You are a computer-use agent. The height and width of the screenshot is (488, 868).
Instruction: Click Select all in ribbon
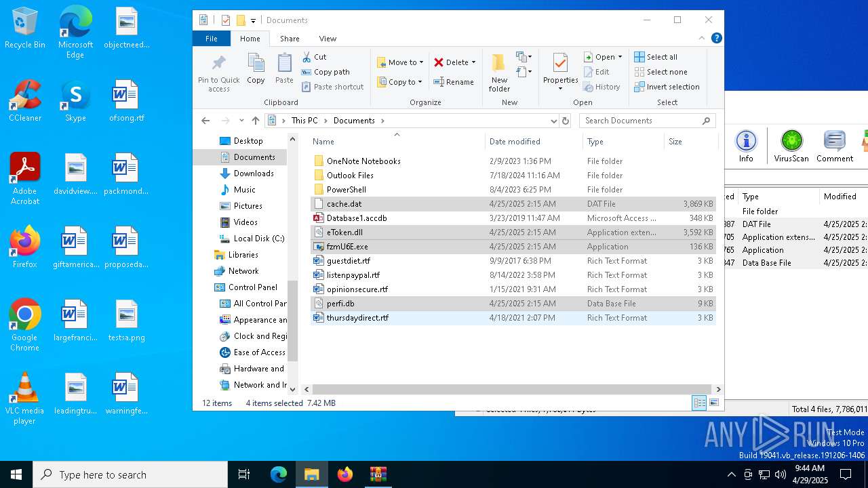[x=656, y=57]
